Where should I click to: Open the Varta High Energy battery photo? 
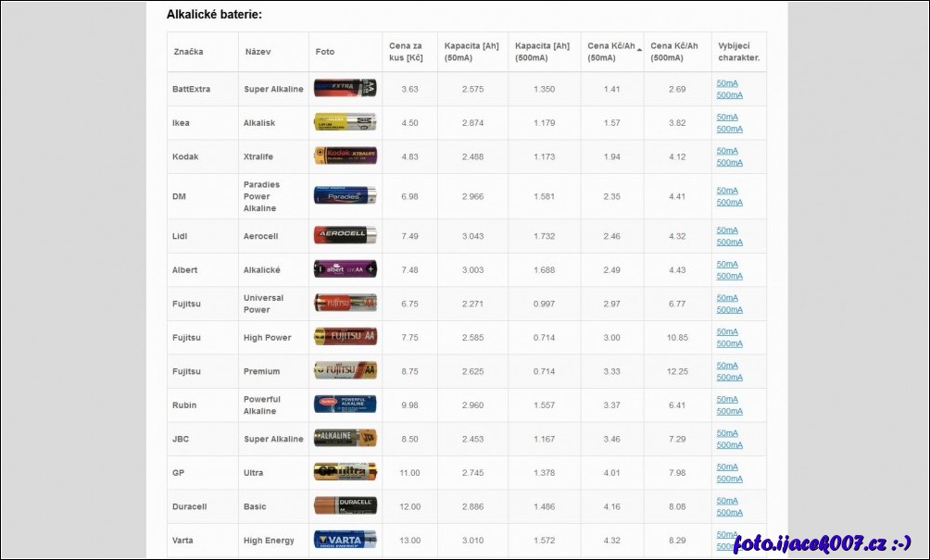345,540
